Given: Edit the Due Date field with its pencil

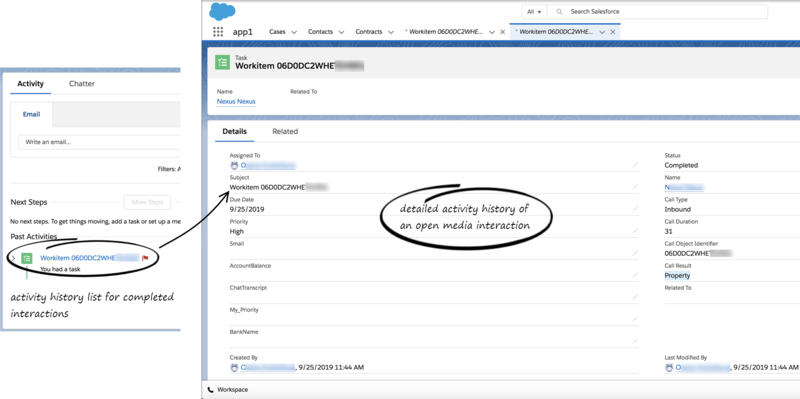Looking at the screenshot, I should coord(635,209).
